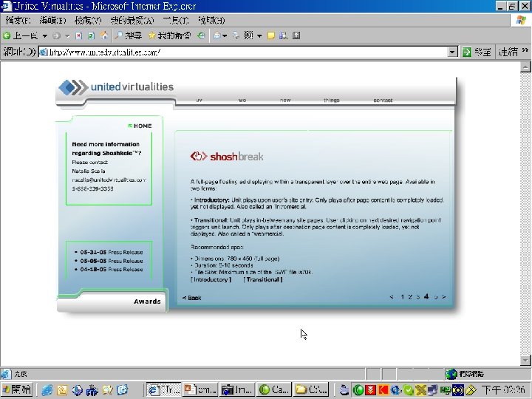The width and height of the screenshot is (532, 399).
Task: Open the 05-31-05 Press Release link
Action: pos(112,252)
